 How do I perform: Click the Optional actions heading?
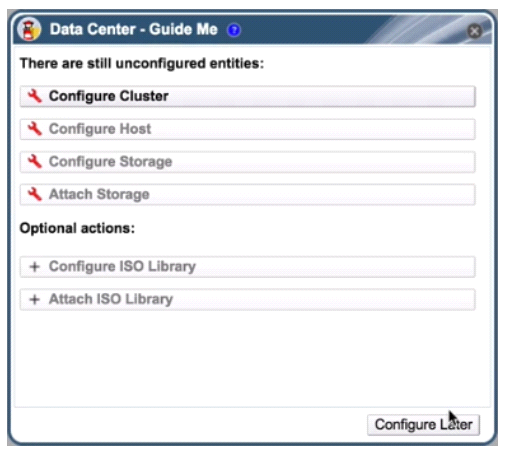[x=77, y=228]
